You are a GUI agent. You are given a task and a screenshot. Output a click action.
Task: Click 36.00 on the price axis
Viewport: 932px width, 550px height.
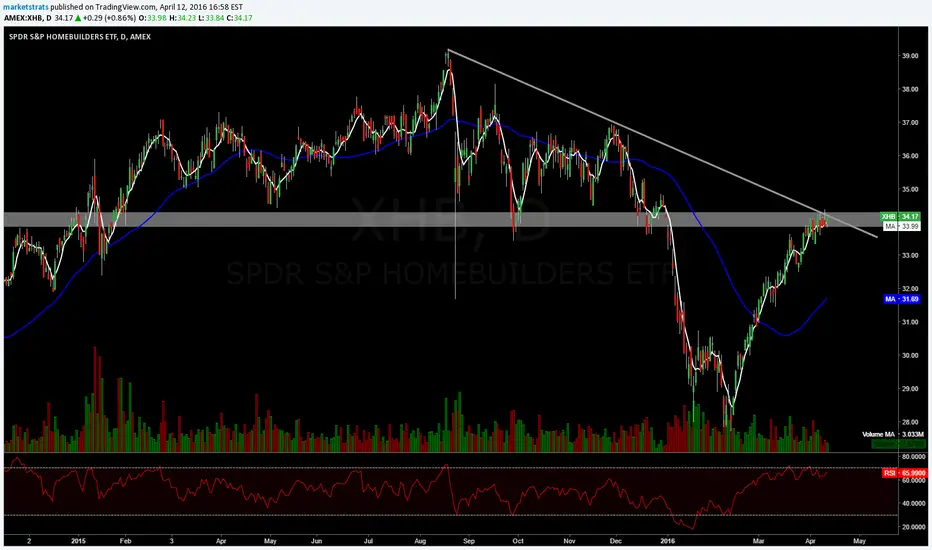tap(910, 156)
